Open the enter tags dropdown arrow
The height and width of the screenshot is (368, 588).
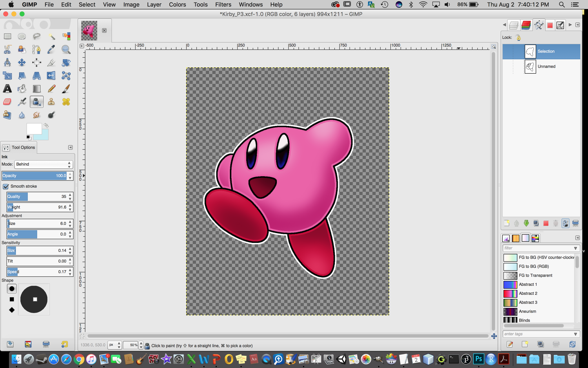(x=575, y=334)
